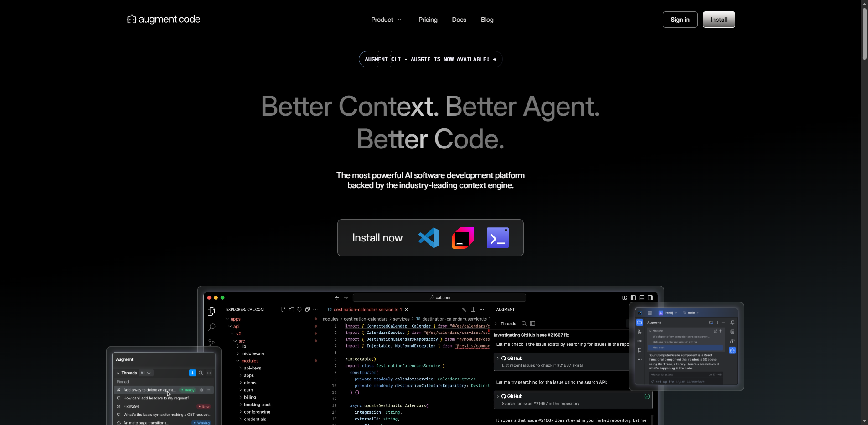Viewport: 868px width, 425px height.
Task: Collapse the Threads section in floating panel
Action: [118, 373]
